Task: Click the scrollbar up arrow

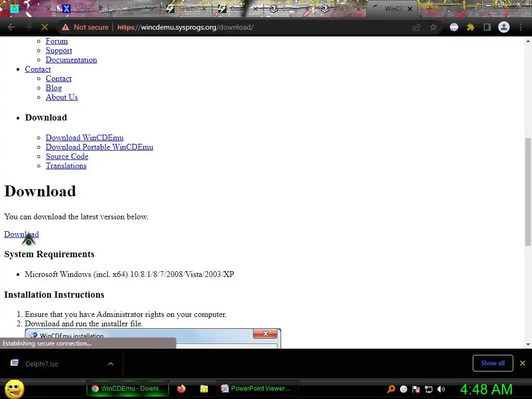Action: 528,41
